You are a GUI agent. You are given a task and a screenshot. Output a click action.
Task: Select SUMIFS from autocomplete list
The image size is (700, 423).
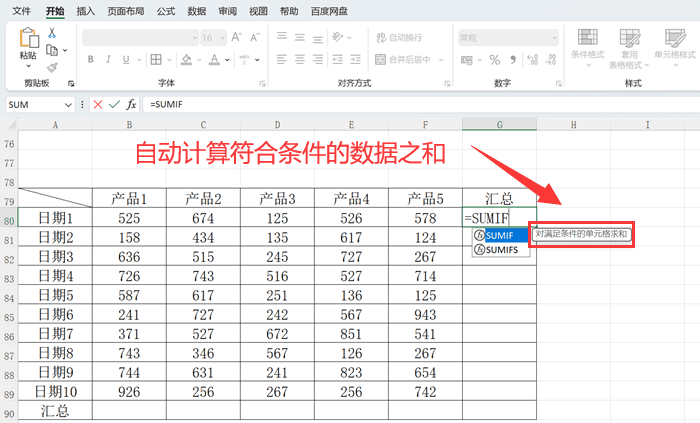pyautogui.click(x=501, y=249)
